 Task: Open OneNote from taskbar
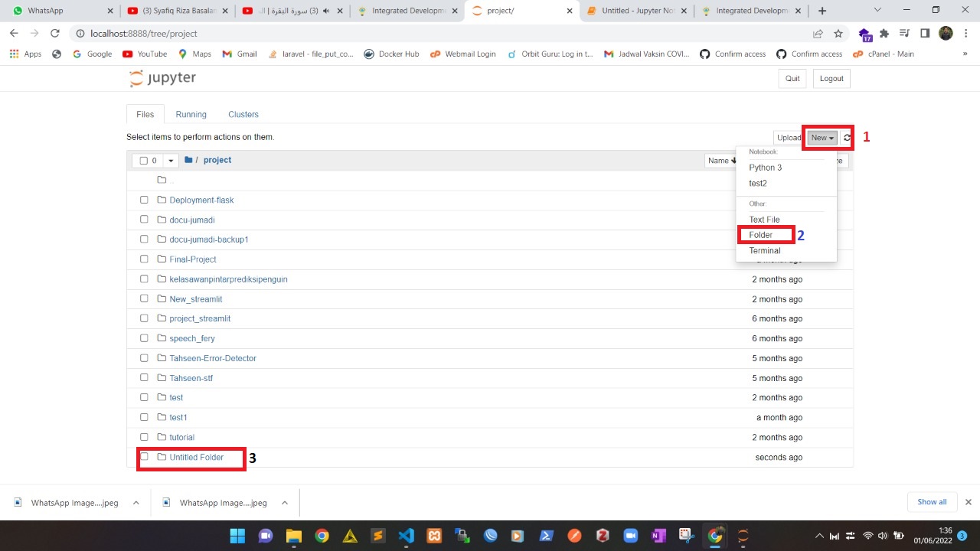coord(658,536)
